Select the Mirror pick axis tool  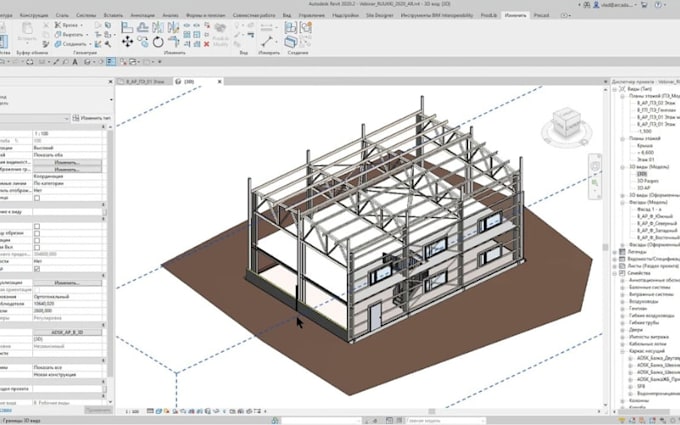(x=158, y=28)
